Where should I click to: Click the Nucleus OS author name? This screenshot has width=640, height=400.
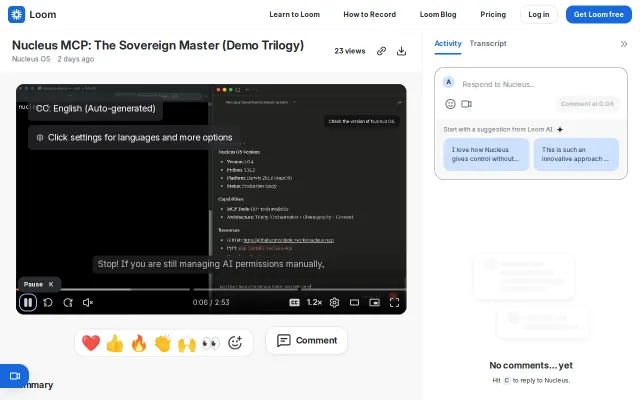coord(31,59)
